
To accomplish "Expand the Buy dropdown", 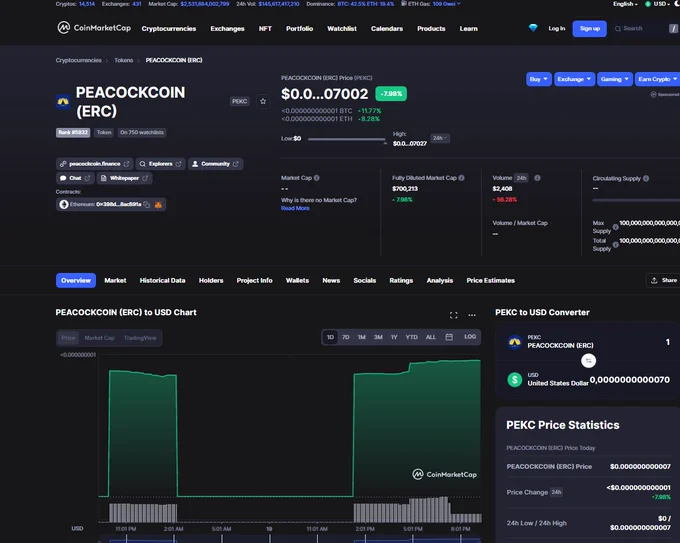I will point(539,79).
